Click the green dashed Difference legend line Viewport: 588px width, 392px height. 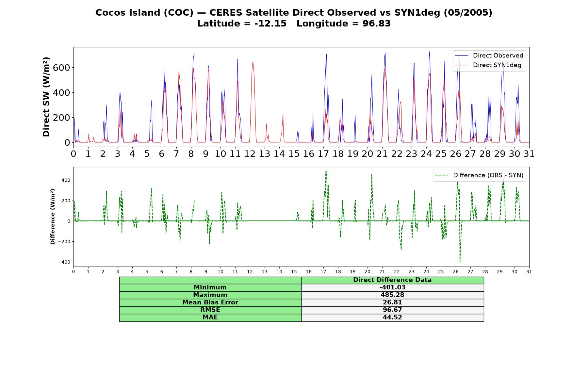pyautogui.click(x=442, y=175)
